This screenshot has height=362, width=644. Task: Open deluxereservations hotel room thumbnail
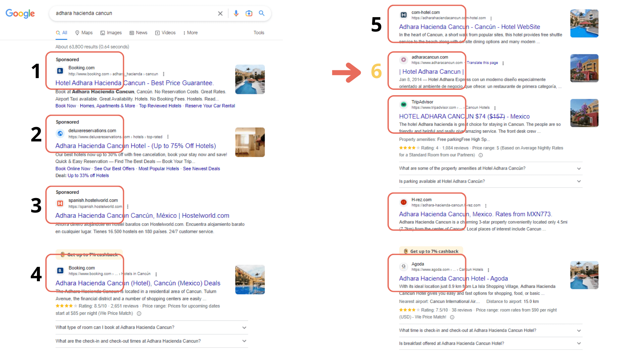point(250,142)
